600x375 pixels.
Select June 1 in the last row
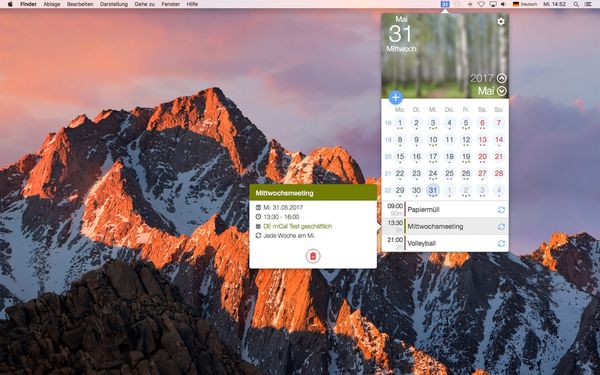point(449,190)
